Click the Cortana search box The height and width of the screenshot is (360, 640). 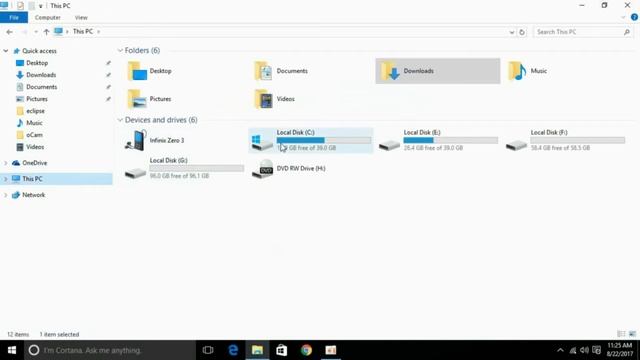[x=110, y=350]
